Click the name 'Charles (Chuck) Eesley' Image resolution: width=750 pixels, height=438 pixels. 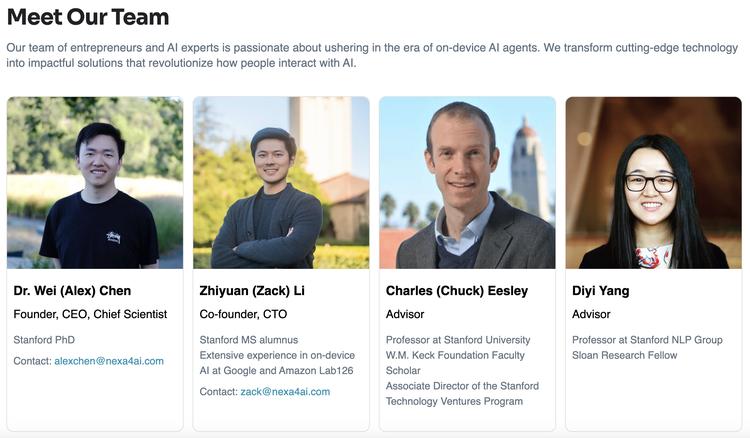pyautogui.click(x=457, y=291)
